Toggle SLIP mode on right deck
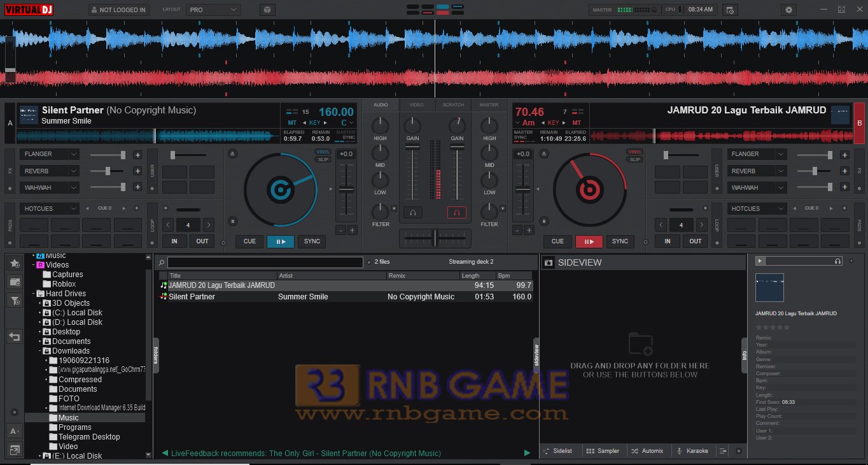 pyautogui.click(x=635, y=159)
